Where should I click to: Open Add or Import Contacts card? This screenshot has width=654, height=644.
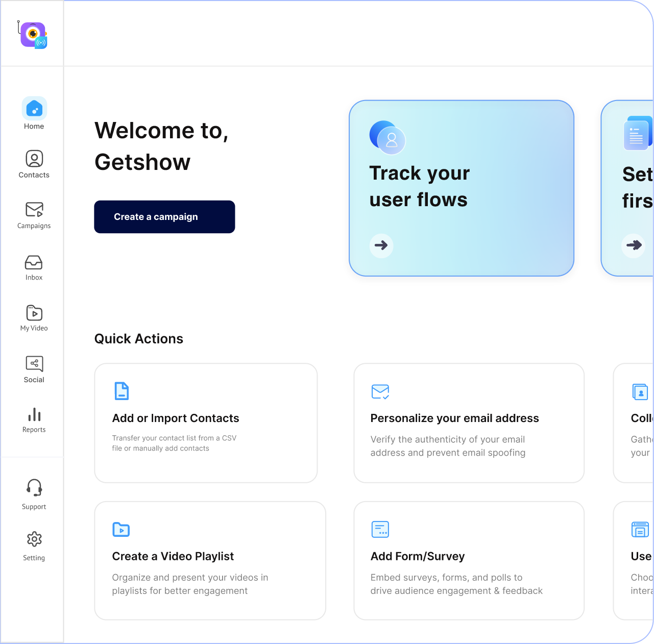click(x=206, y=423)
